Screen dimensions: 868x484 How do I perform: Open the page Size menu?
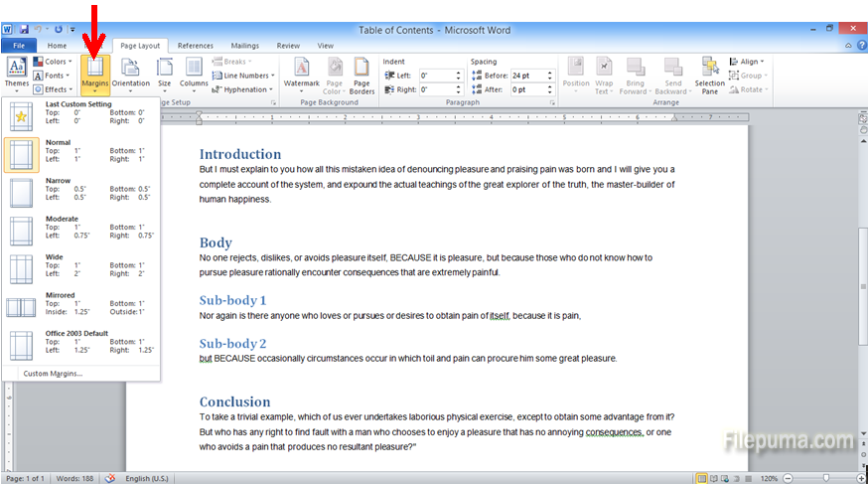pos(165,75)
